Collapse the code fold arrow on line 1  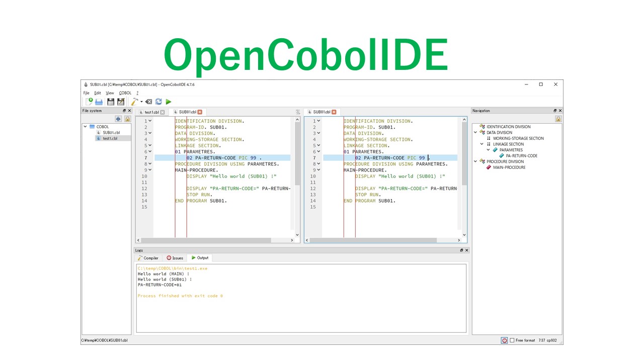coord(150,121)
